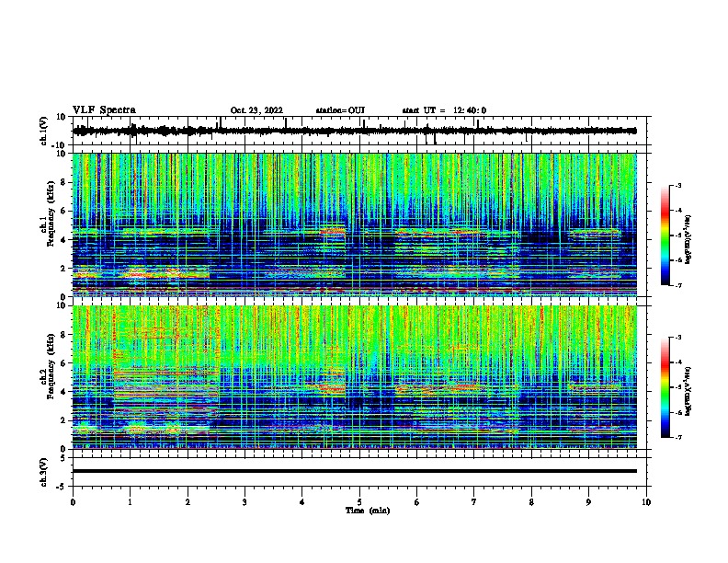Click the ch.1 color bar log(PSD) label
This screenshot has height=563, width=728.
point(688,239)
